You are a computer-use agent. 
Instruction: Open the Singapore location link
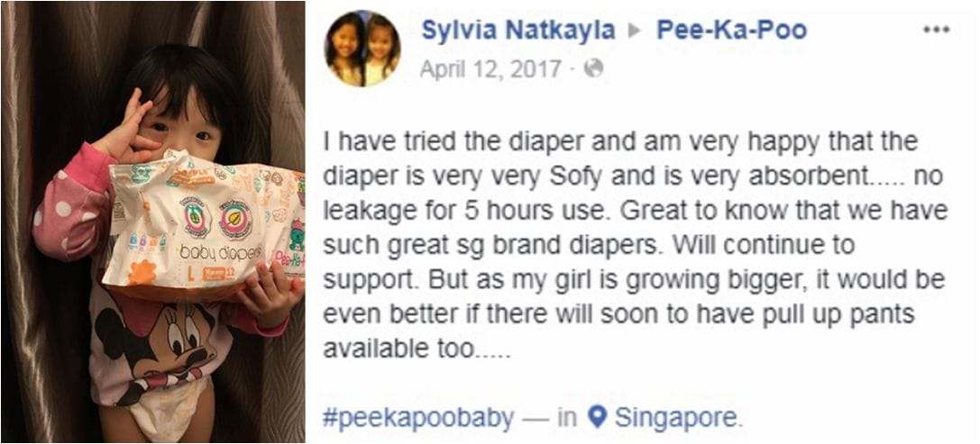pos(676,417)
